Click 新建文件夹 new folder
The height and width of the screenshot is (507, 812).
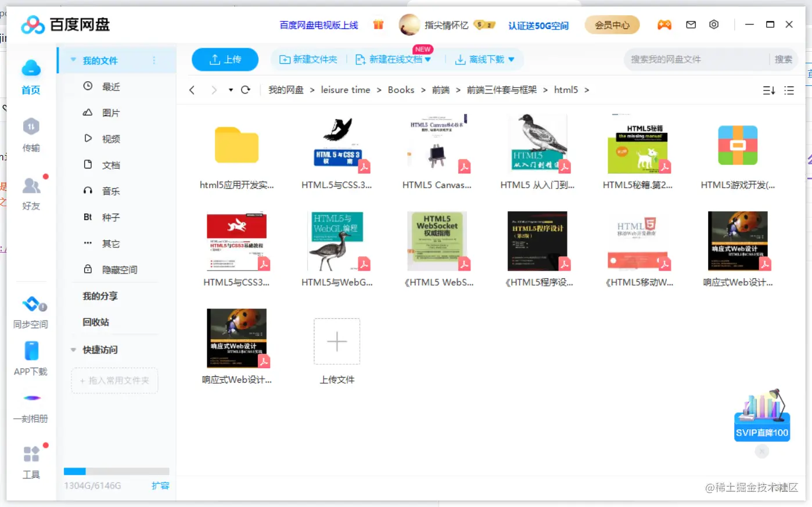coord(308,59)
